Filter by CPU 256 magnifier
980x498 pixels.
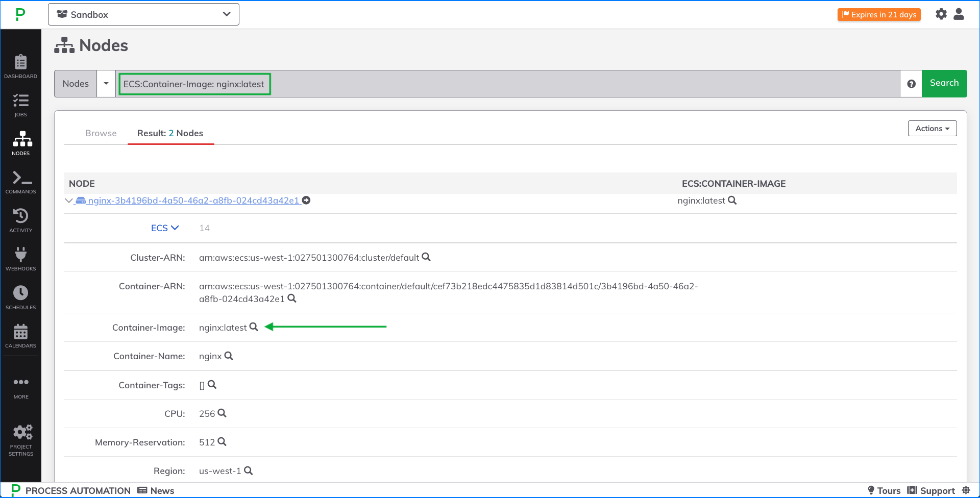pos(222,413)
